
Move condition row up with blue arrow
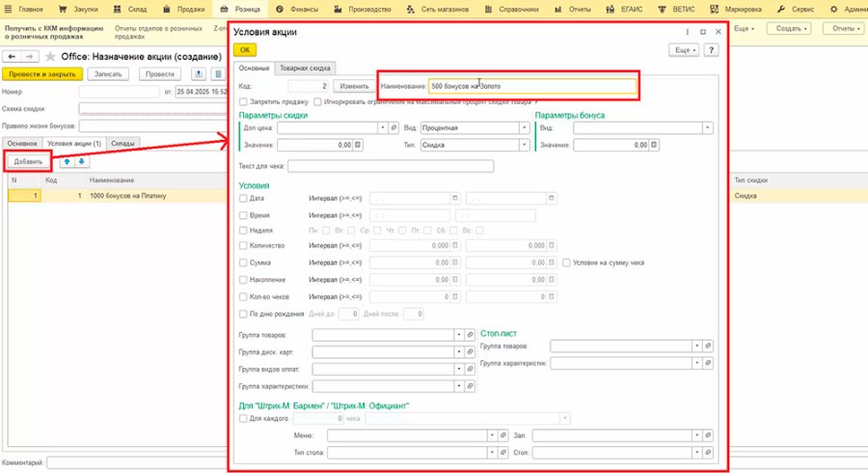pyautogui.click(x=67, y=162)
